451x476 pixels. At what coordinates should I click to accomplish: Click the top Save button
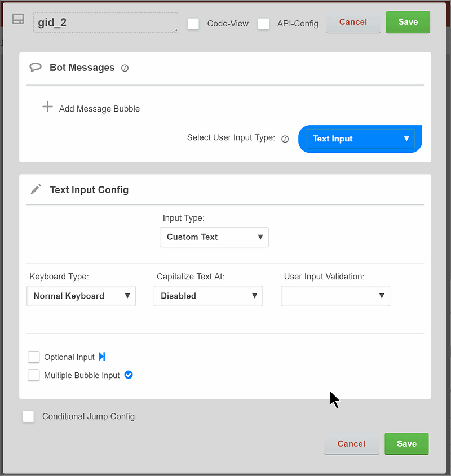[408, 22]
